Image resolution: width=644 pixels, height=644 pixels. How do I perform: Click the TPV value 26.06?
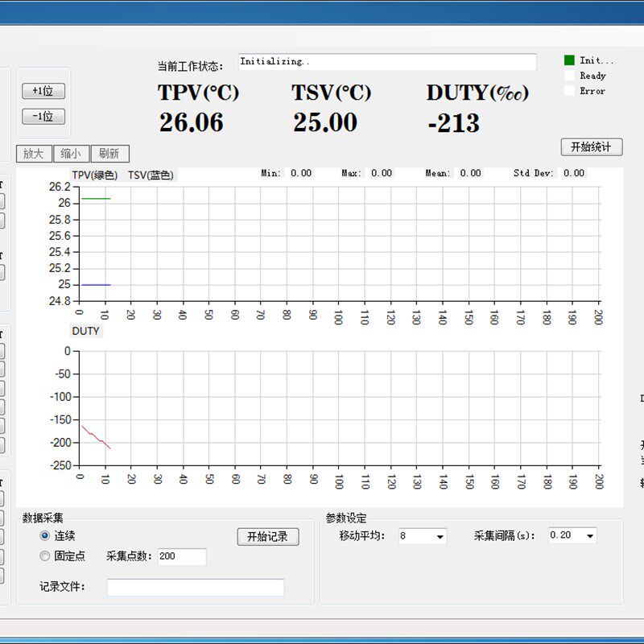192,122
